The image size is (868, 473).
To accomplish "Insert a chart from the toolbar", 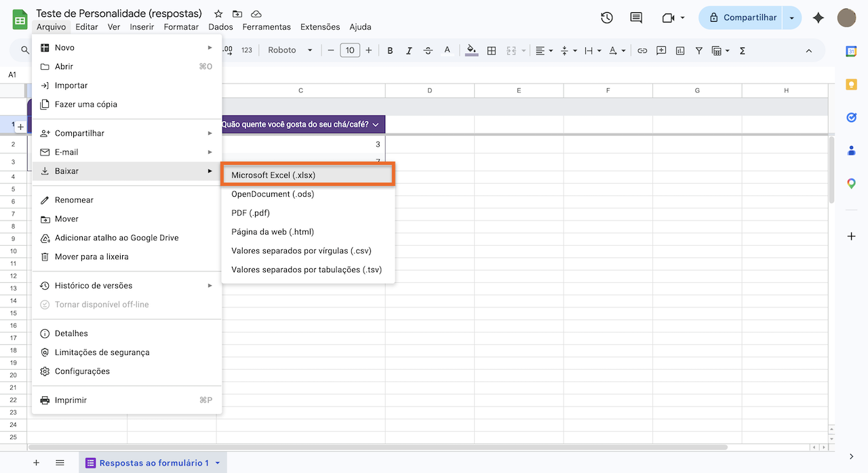I will point(680,50).
